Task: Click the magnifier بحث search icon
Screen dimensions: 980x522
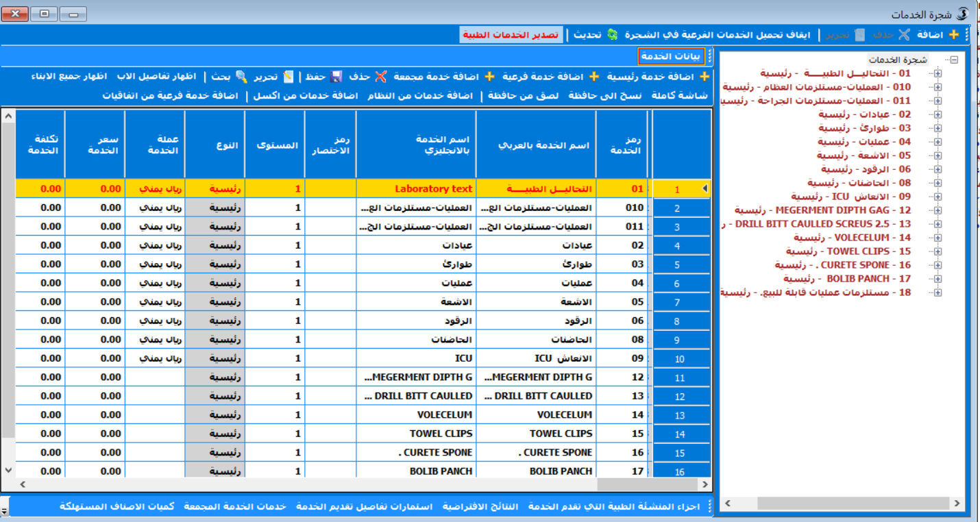Action: [241, 77]
